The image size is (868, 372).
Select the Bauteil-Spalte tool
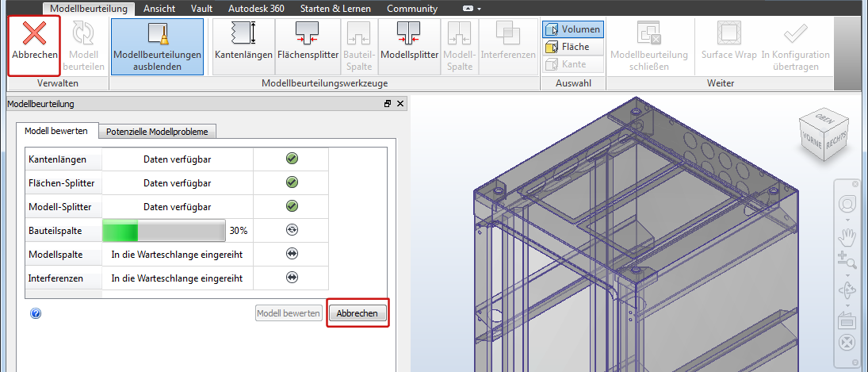(x=359, y=47)
